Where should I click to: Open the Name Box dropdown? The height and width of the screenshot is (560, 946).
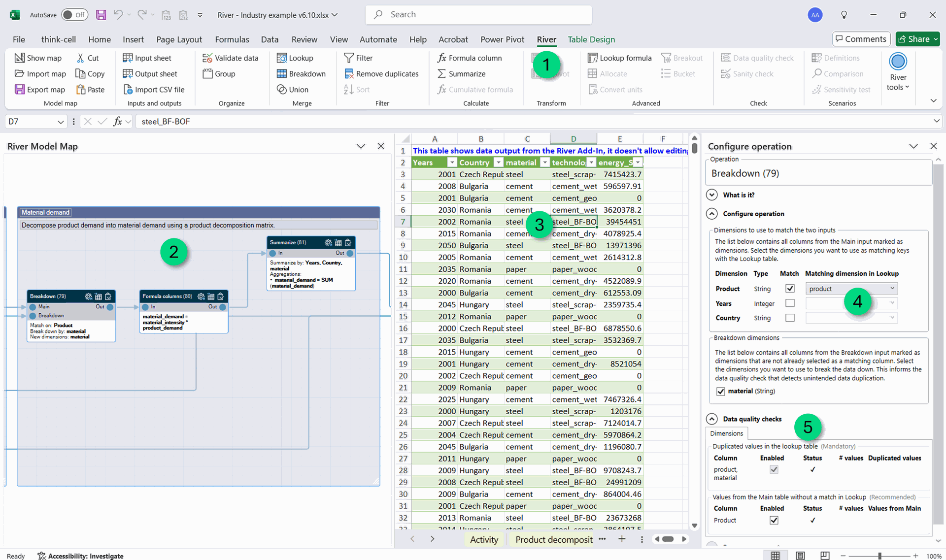pyautogui.click(x=61, y=122)
